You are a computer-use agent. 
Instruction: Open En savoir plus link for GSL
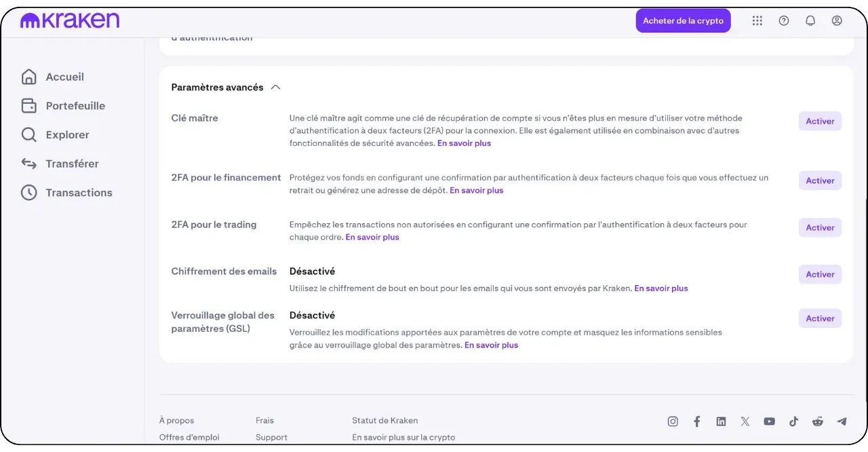point(491,345)
